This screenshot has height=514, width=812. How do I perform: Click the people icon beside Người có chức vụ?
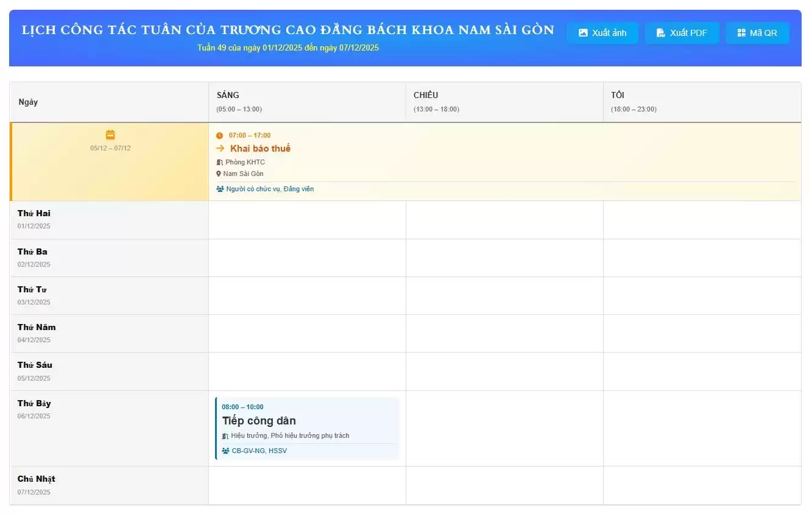click(220, 189)
